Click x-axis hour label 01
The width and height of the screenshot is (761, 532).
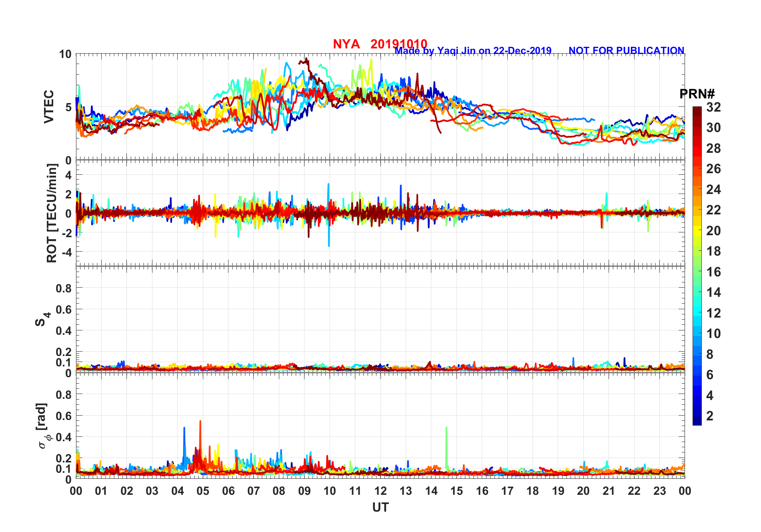(x=101, y=491)
